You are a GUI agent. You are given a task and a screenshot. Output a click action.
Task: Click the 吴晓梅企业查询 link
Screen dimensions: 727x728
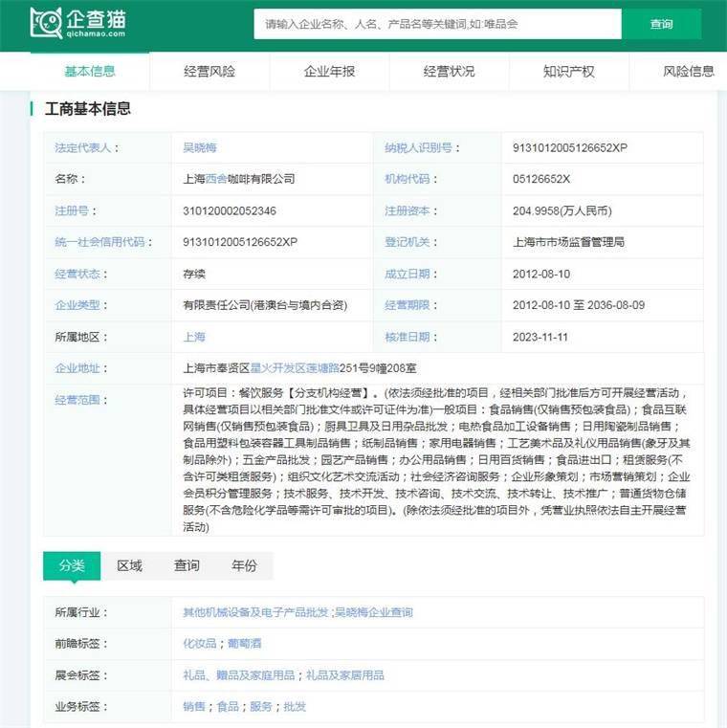[x=374, y=612]
